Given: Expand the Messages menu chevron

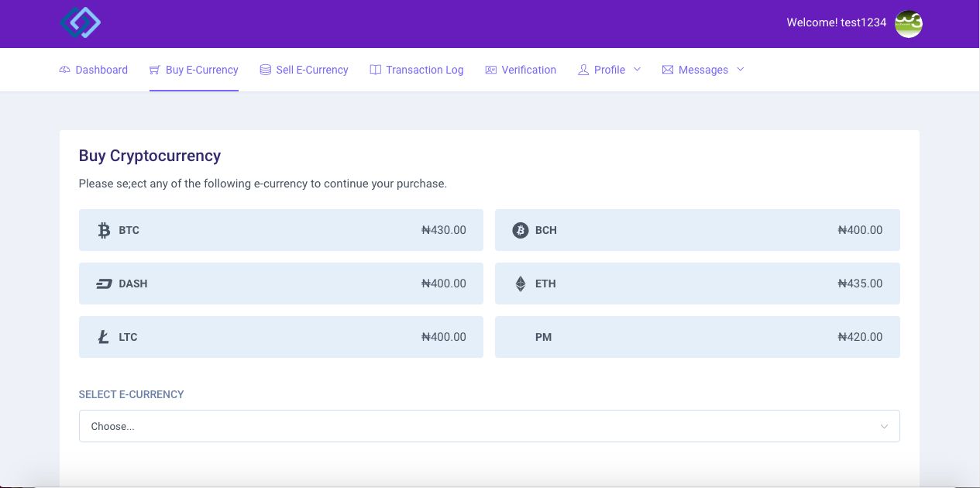Looking at the screenshot, I should tap(740, 70).
